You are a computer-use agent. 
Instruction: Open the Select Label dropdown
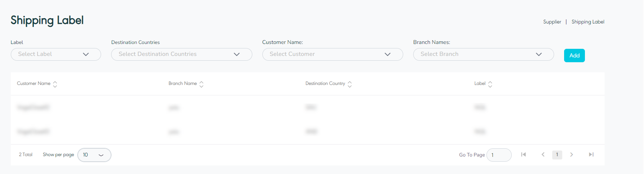pyautogui.click(x=56, y=54)
